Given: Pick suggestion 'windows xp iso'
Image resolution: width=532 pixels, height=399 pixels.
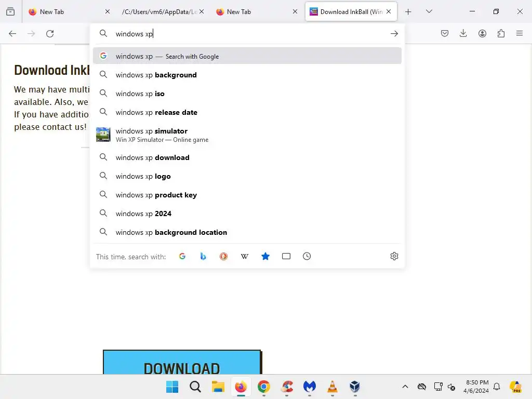Looking at the screenshot, I should pyautogui.click(x=247, y=94).
